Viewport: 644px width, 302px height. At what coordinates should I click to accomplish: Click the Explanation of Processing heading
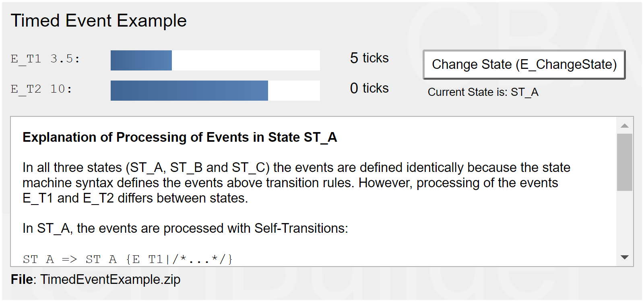pos(180,137)
